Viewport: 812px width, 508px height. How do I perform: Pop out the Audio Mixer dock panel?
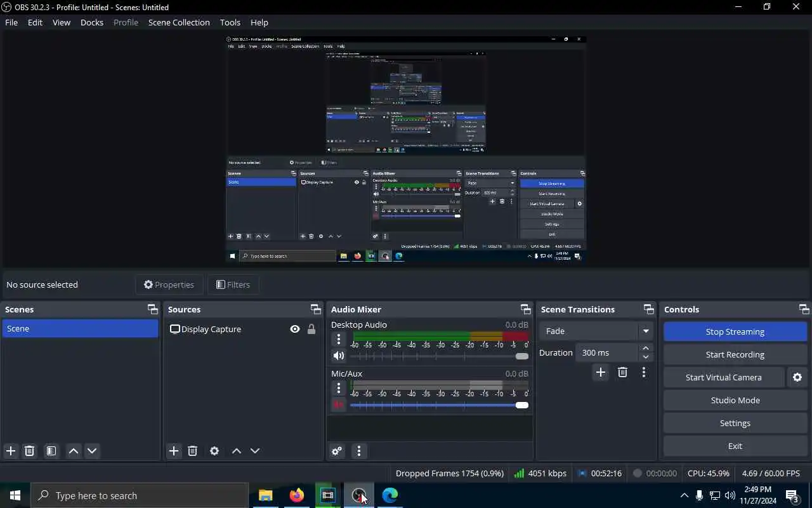pyautogui.click(x=526, y=309)
